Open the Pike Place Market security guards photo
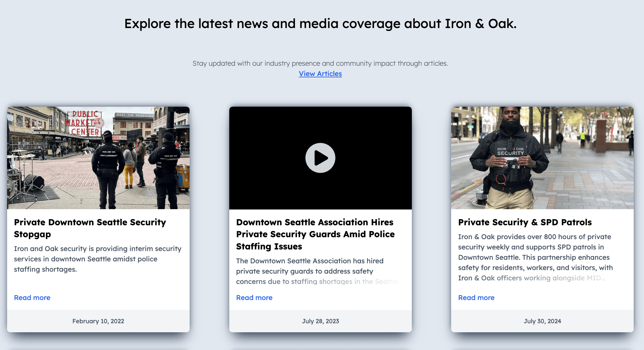Screen dimensions: 644x350 (98, 158)
